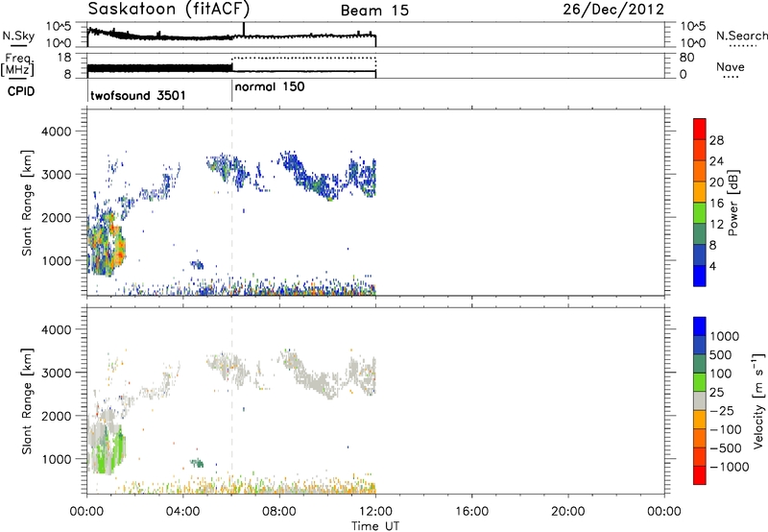Click the Time UT axis title
The height and width of the screenshot is (532, 768).
coord(375,526)
